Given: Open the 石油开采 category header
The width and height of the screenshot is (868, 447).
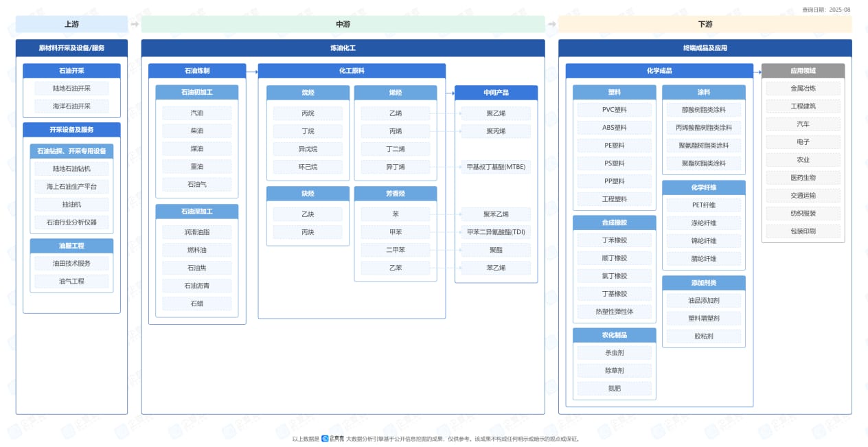Looking at the screenshot, I should 71,71.
